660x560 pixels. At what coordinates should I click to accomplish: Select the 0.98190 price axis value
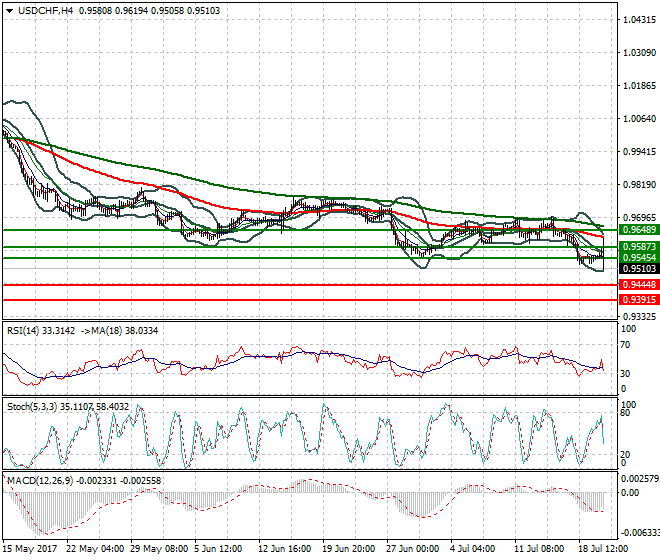tap(639, 184)
